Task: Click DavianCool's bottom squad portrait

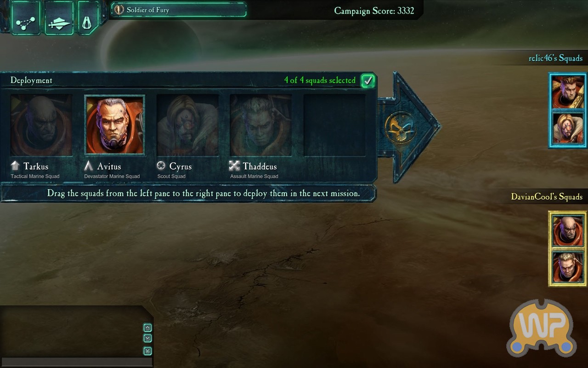Action: pyautogui.click(x=568, y=267)
